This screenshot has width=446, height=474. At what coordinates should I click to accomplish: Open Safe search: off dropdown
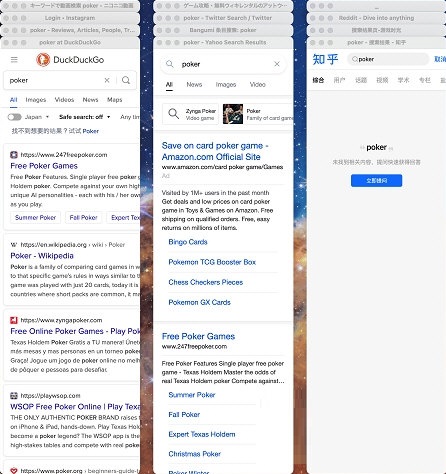point(84,117)
